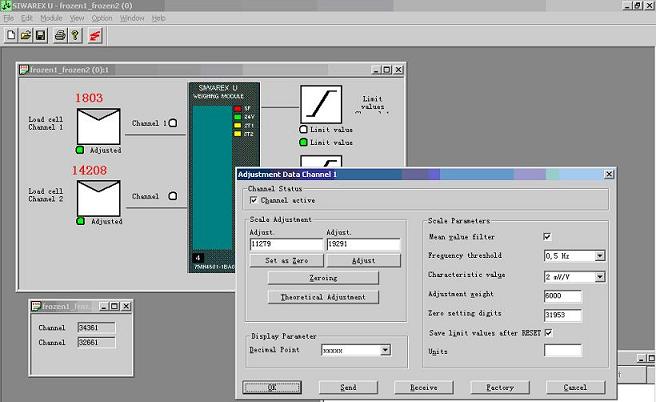This screenshot has height=402, width=656.
Task: Click the empty Units input field
Action: click(x=563, y=350)
